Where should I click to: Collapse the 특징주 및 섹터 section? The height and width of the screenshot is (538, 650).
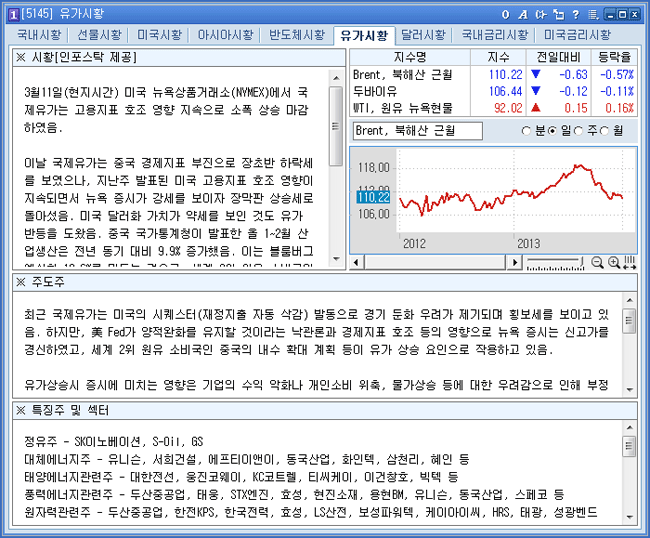point(21,411)
